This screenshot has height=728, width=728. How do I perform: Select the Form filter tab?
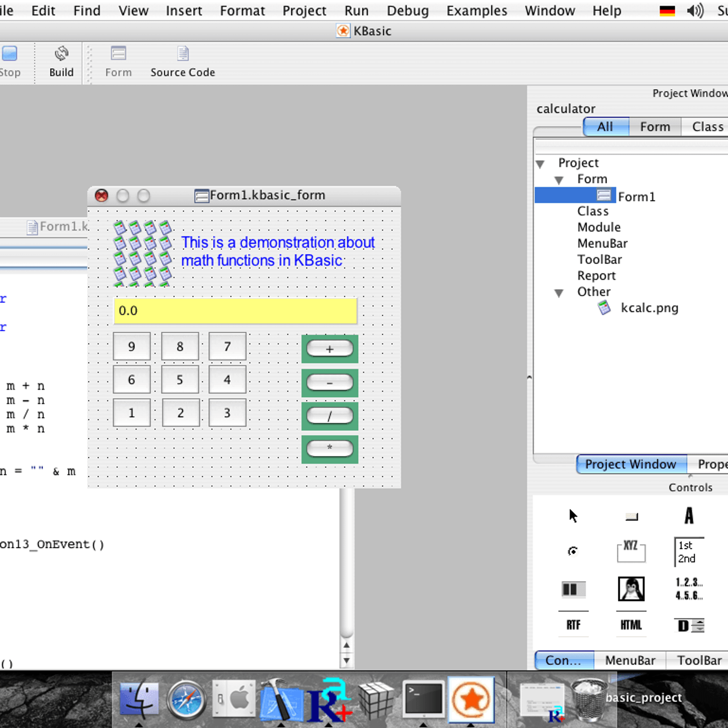(655, 126)
